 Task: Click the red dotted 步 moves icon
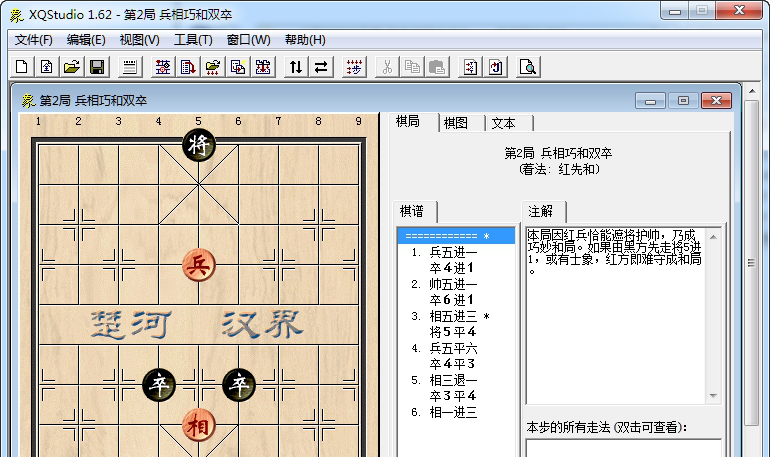coord(354,67)
